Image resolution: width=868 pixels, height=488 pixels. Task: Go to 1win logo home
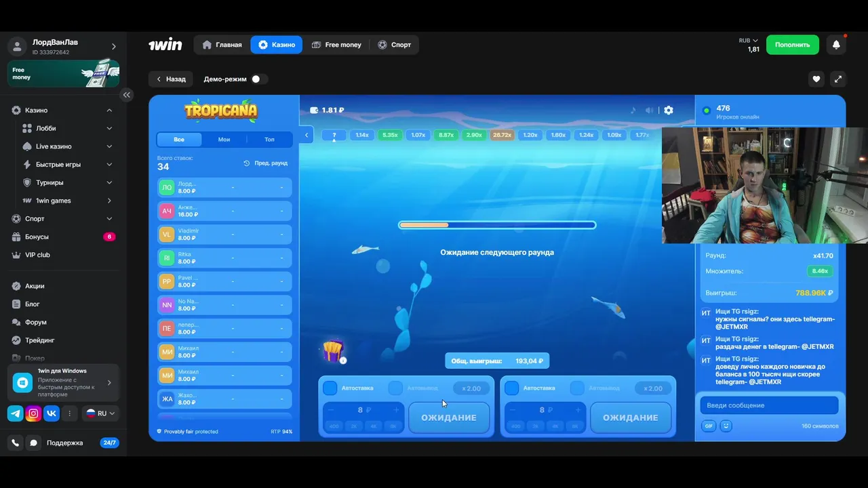[165, 45]
